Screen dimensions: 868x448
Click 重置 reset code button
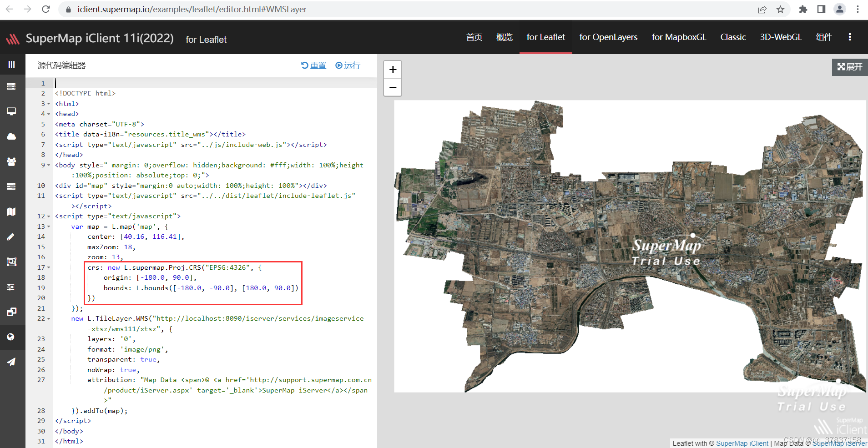[314, 65]
